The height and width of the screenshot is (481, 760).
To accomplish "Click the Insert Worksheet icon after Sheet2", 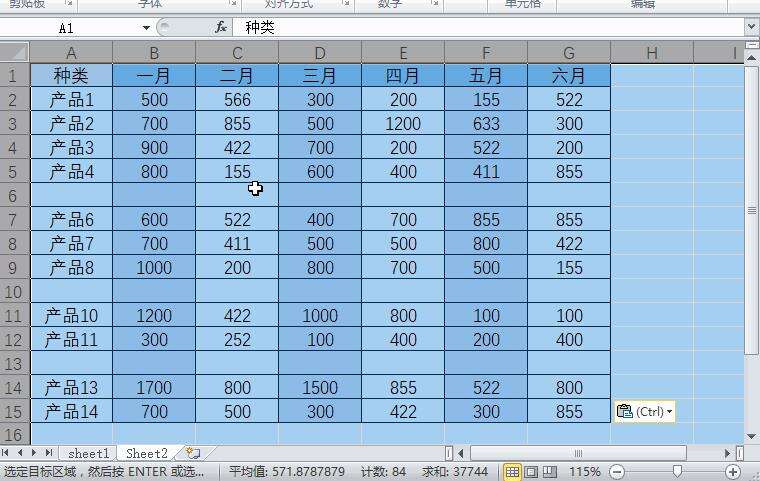I will (193, 453).
